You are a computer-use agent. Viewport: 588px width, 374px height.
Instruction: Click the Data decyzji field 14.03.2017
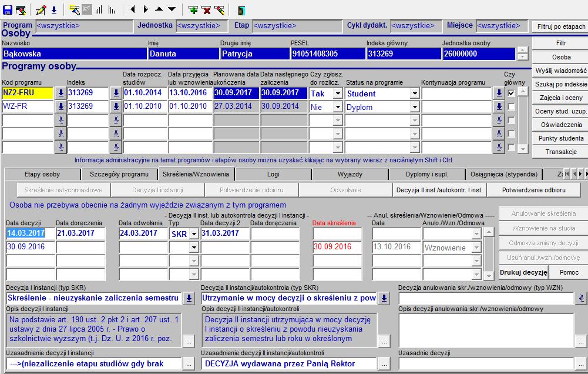point(31,233)
